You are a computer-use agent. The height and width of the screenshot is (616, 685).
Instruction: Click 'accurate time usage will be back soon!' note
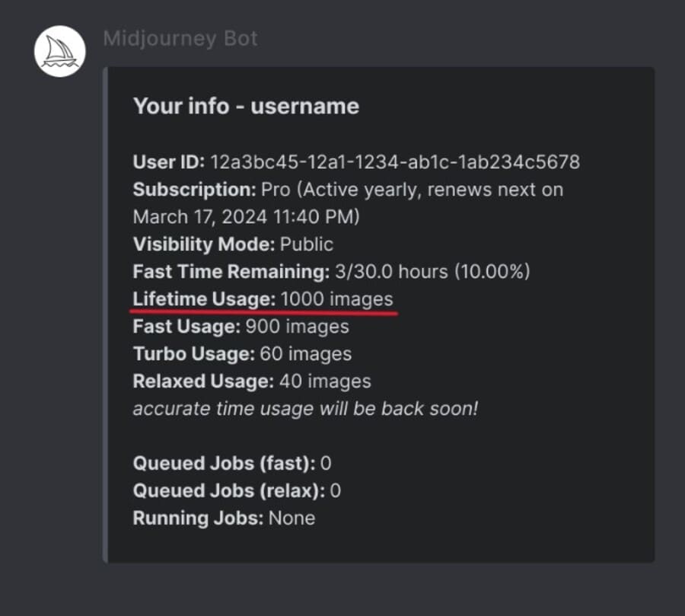point(305,409)
